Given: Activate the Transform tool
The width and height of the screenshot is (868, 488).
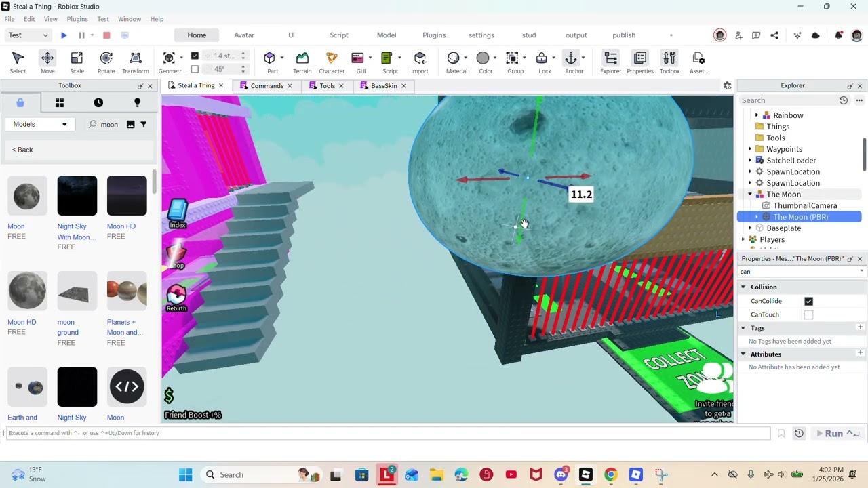Looking at the screenshot, I should point(136,62).
